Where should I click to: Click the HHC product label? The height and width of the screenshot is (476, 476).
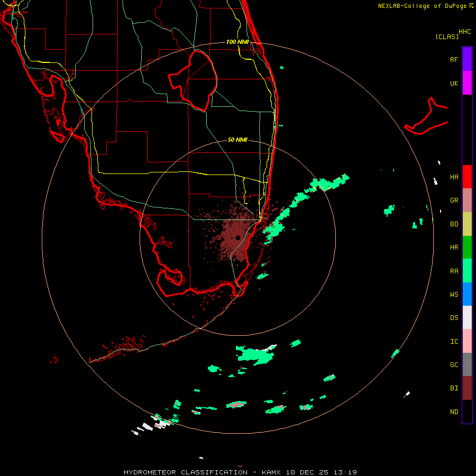click(x=464, y=32)
